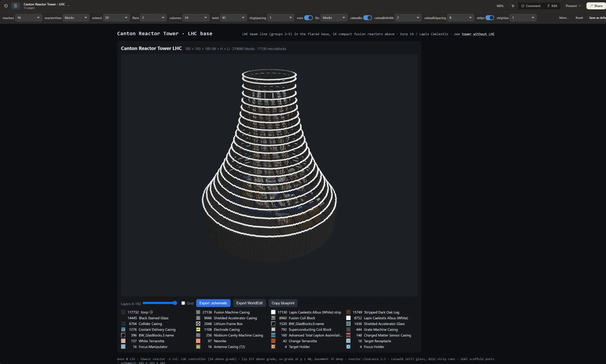Click the Coolant Delivery Casing block icon
Viewport: 606px width, 364px height.
[123, 330]
